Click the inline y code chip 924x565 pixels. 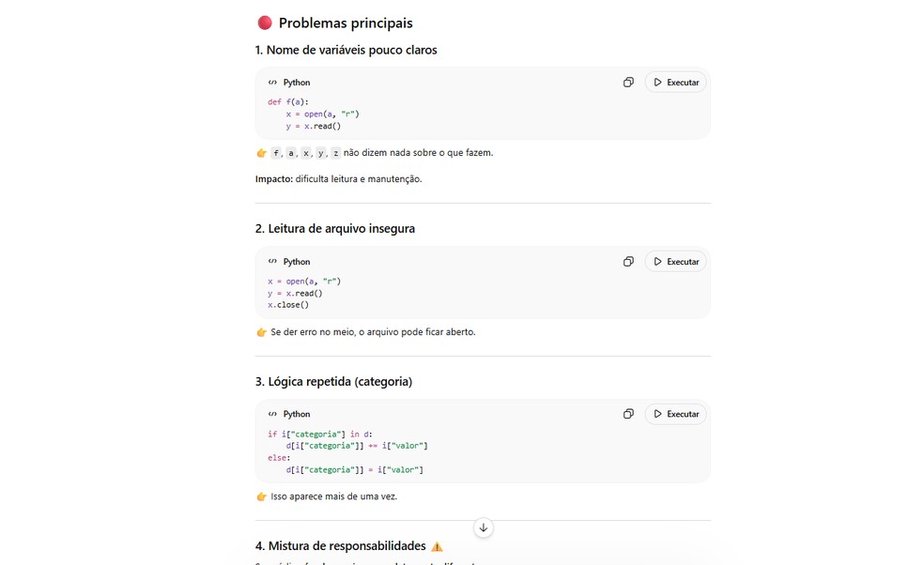pos(321,152)
